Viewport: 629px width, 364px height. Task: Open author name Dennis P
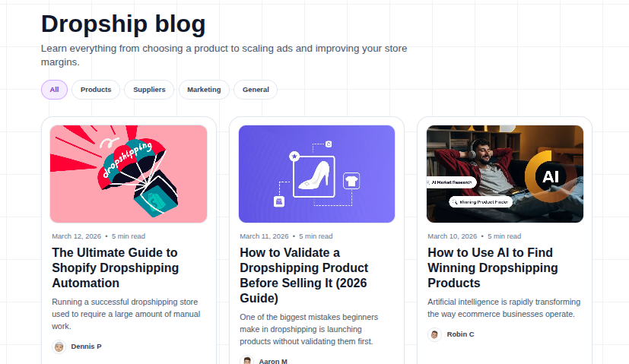86,347
